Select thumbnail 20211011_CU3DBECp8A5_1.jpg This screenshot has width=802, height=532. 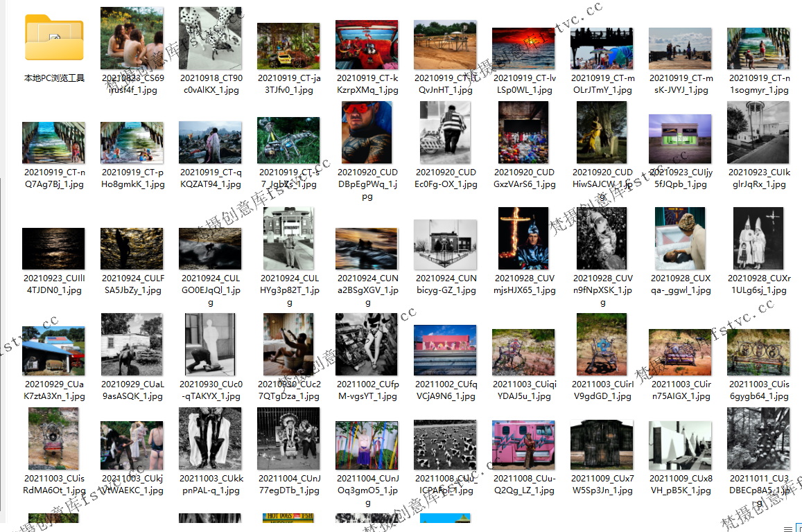758,438
